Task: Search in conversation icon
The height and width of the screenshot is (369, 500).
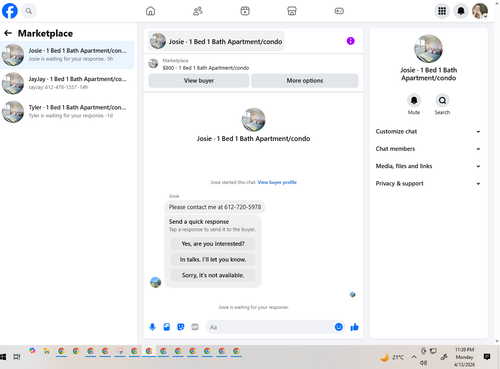Action: pyautogui.click(x=442, y=100)
